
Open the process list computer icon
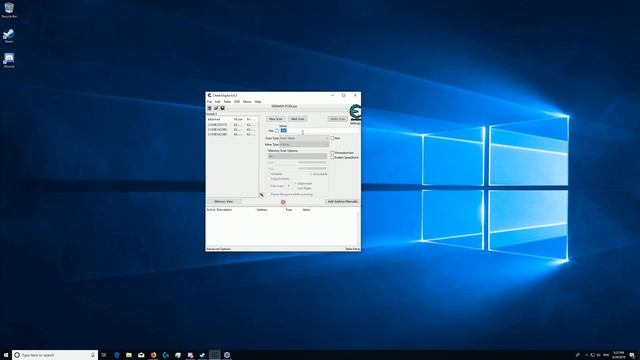coord(209,108)
